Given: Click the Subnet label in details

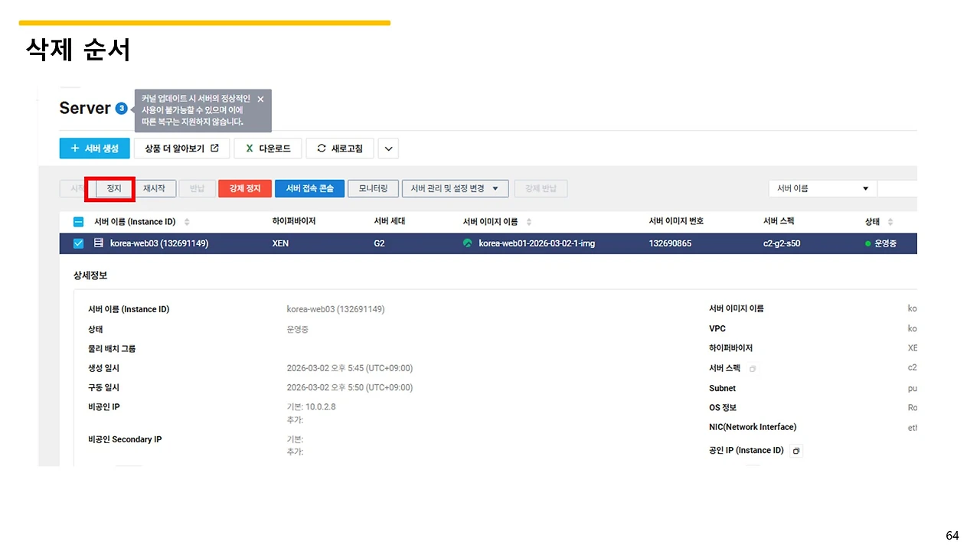Looking at the screenshot, I should (722, 388).
